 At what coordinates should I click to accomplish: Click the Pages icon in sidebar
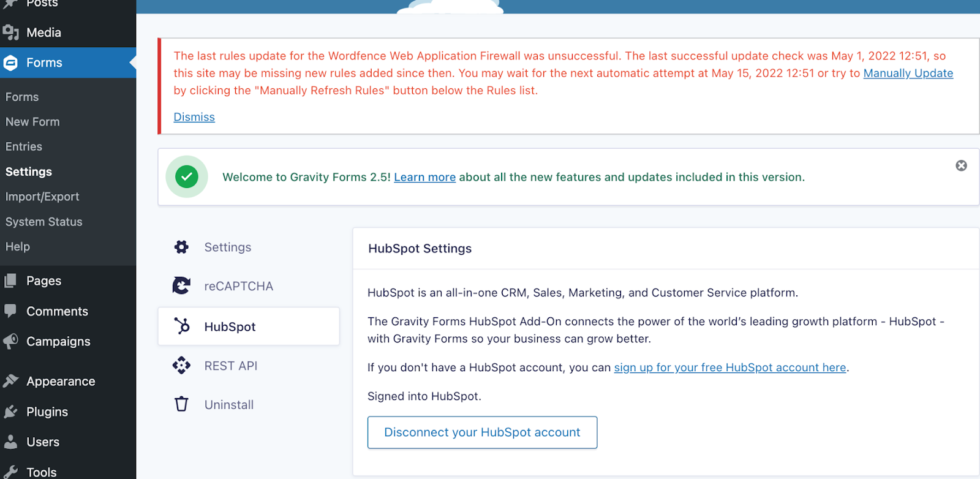(x=10, y=281)
